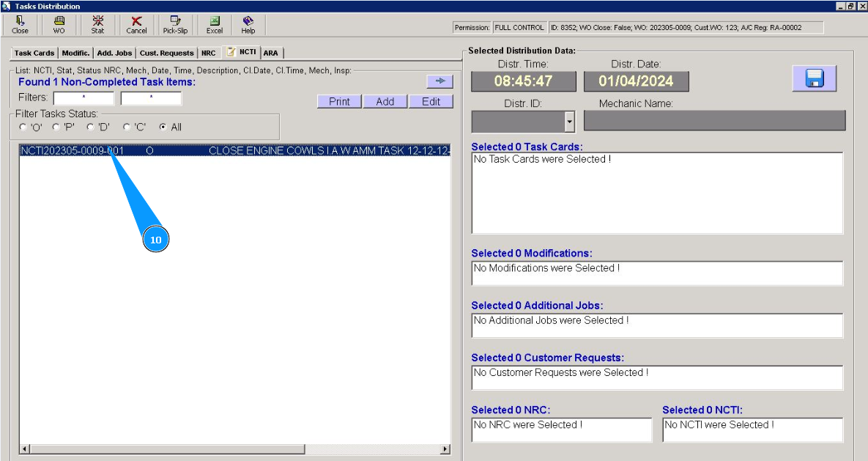
Task: Click the list's scroll right arrow
Action: 445,449
